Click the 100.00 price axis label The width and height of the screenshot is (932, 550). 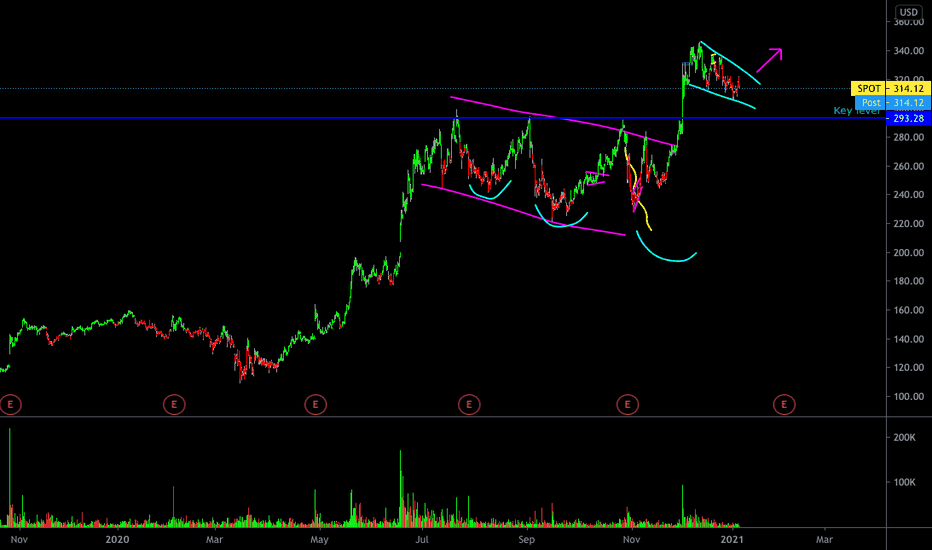909,397
